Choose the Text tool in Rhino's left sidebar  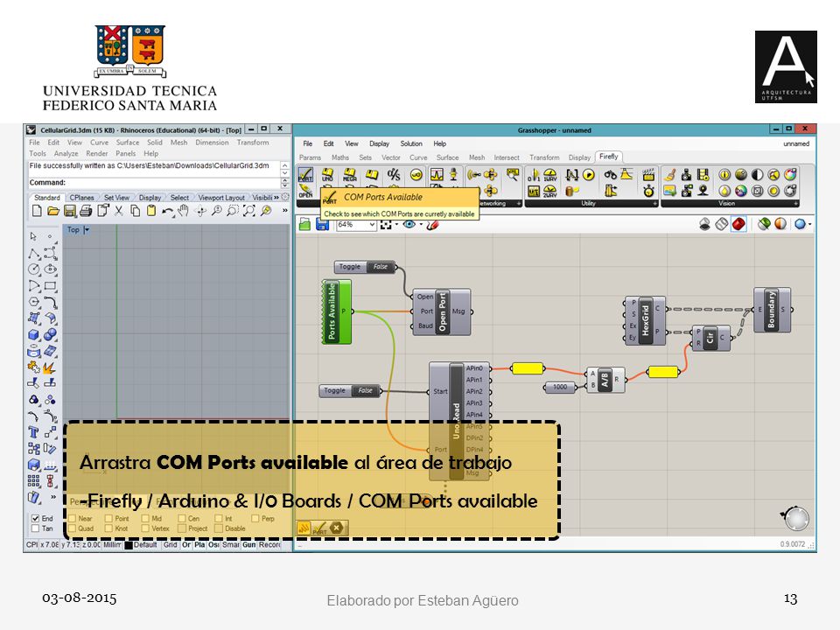tap(34, 432)
